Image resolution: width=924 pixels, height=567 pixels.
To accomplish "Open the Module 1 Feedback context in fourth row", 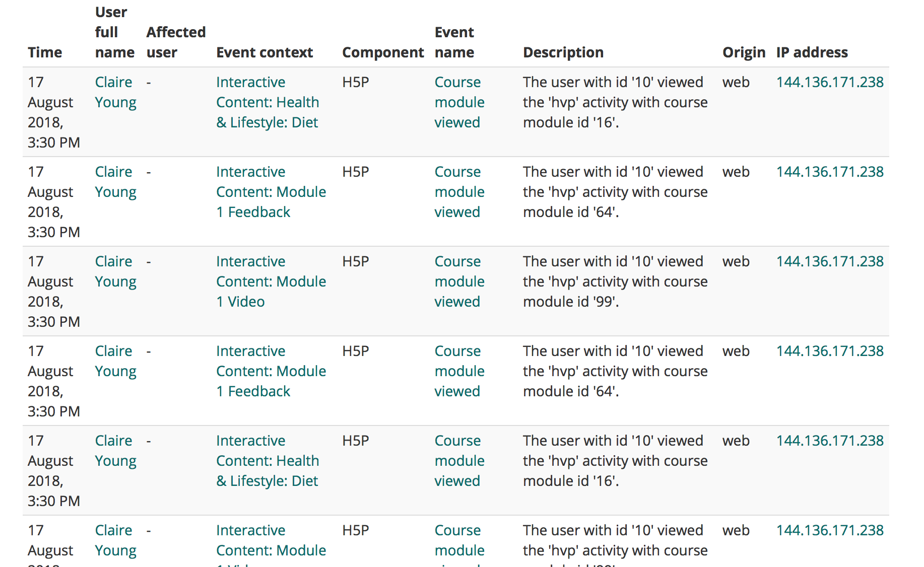I will 271,371.
